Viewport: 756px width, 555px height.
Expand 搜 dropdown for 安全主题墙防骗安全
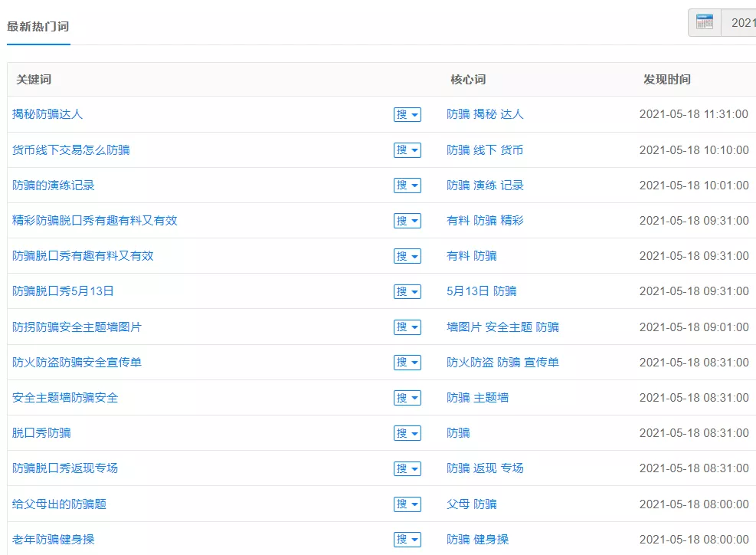click(x=407, y=398)
